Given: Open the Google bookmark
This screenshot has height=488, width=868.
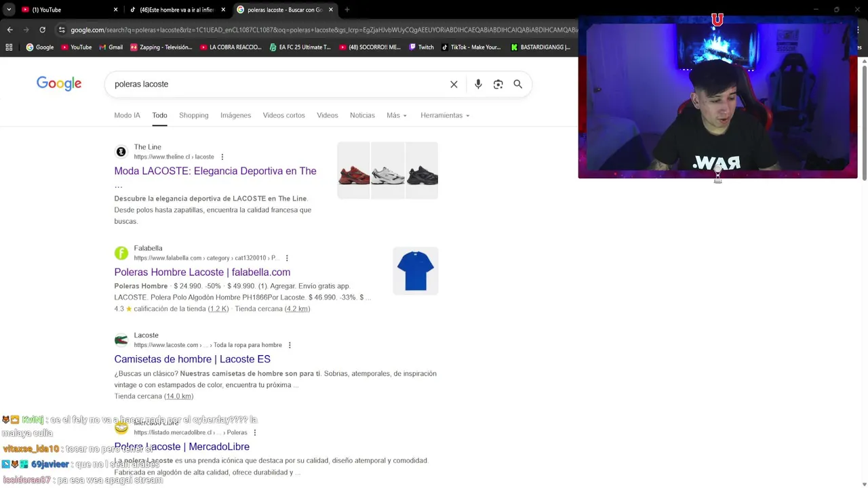Looking at the screenshot, I should 40,47.
